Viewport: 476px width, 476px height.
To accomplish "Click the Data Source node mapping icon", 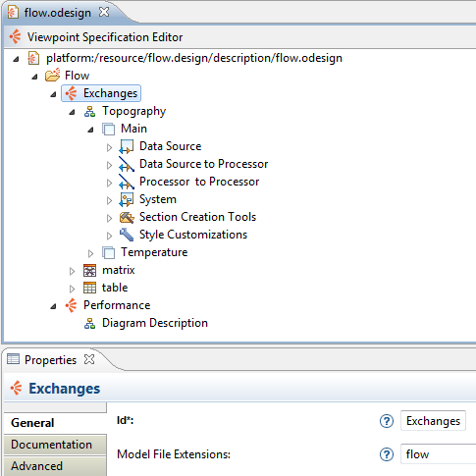I will pyautogui.click(x=127, y=146).
